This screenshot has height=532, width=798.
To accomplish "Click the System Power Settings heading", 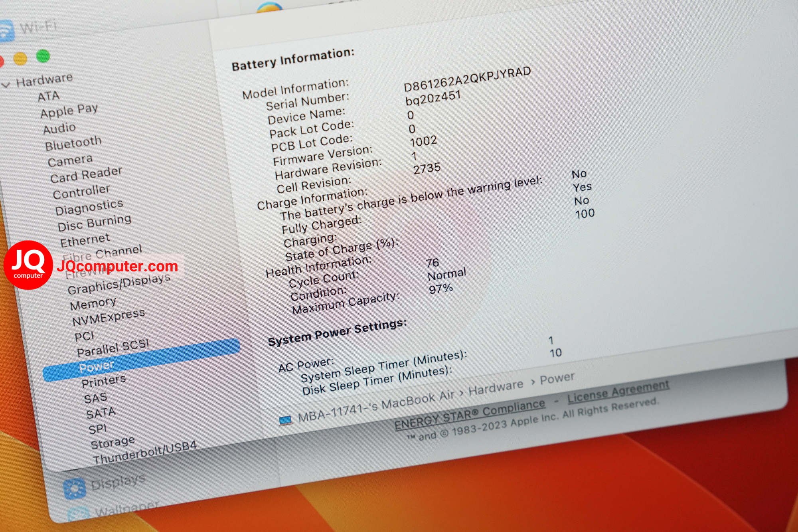I will (338, 332).
